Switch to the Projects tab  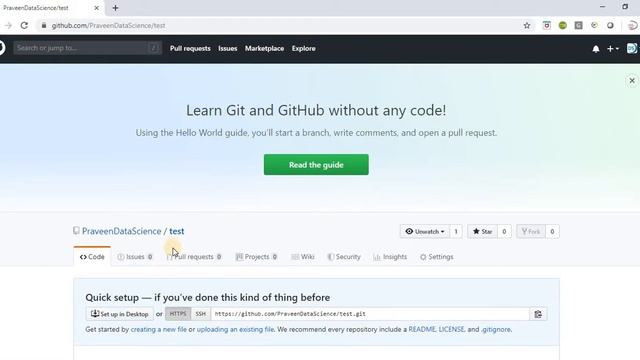(x=257, y=257)
